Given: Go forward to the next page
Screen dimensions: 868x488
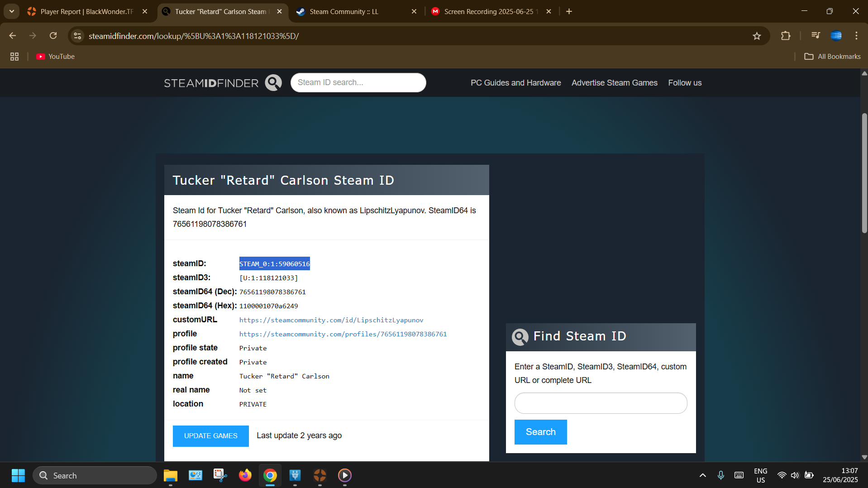Looking at the screenshot, I should [33, 36].
